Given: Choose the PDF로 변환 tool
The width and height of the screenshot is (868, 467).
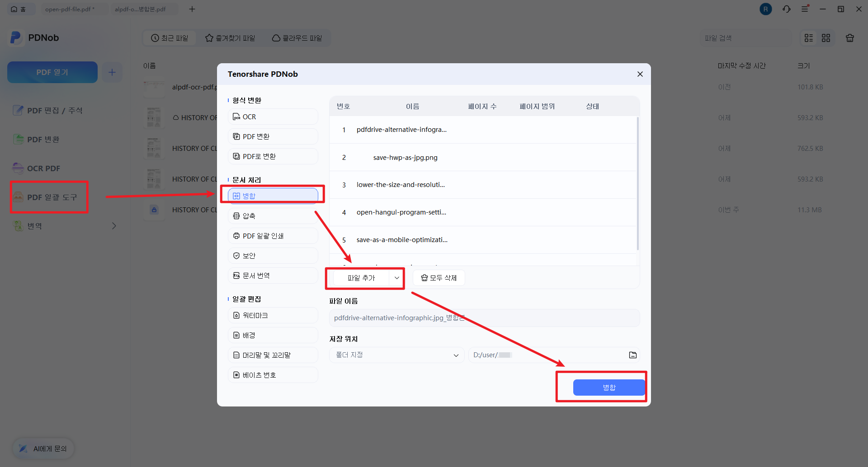Looking at the screenshot, I should [x=273, y=156].
